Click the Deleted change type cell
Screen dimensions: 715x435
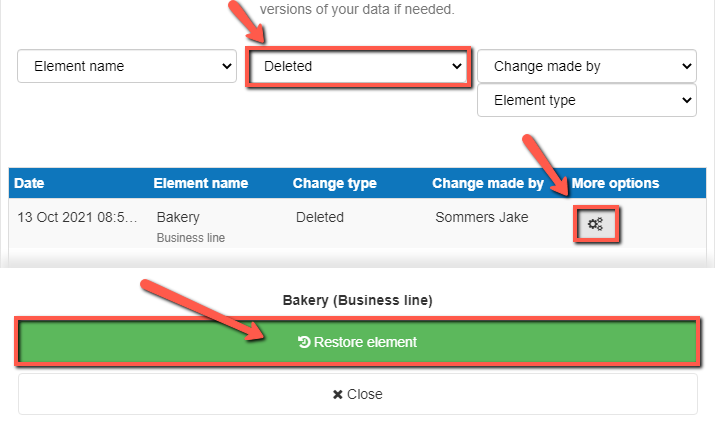coord(319,217)
